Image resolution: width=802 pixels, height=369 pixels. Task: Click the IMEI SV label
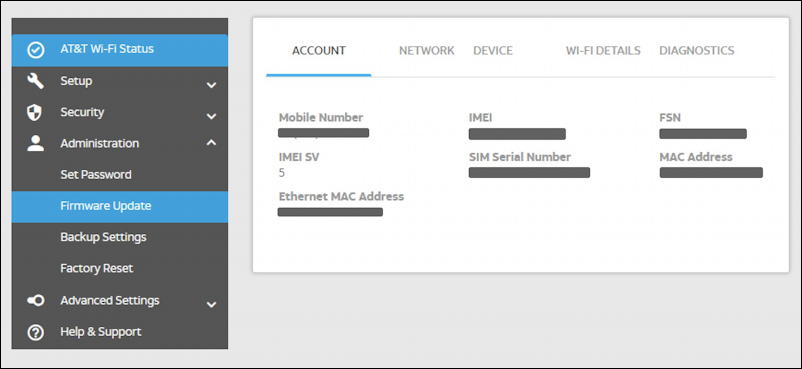click(299, 157)
